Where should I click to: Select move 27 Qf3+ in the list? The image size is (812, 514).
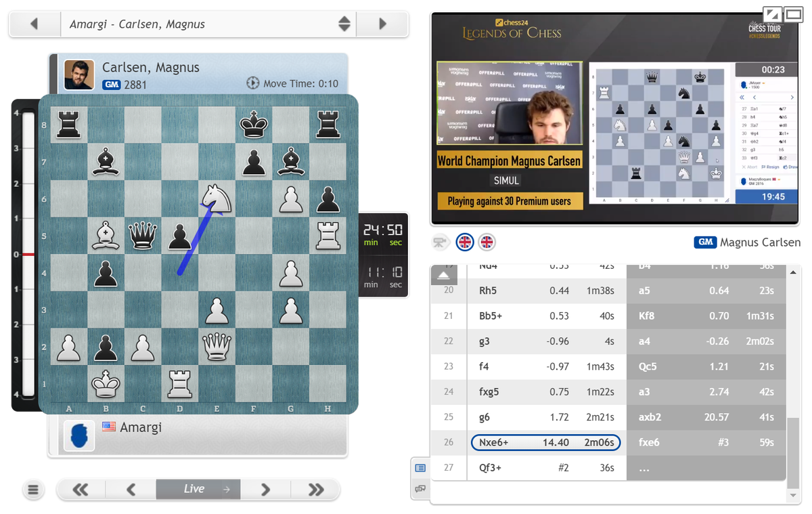547,468
